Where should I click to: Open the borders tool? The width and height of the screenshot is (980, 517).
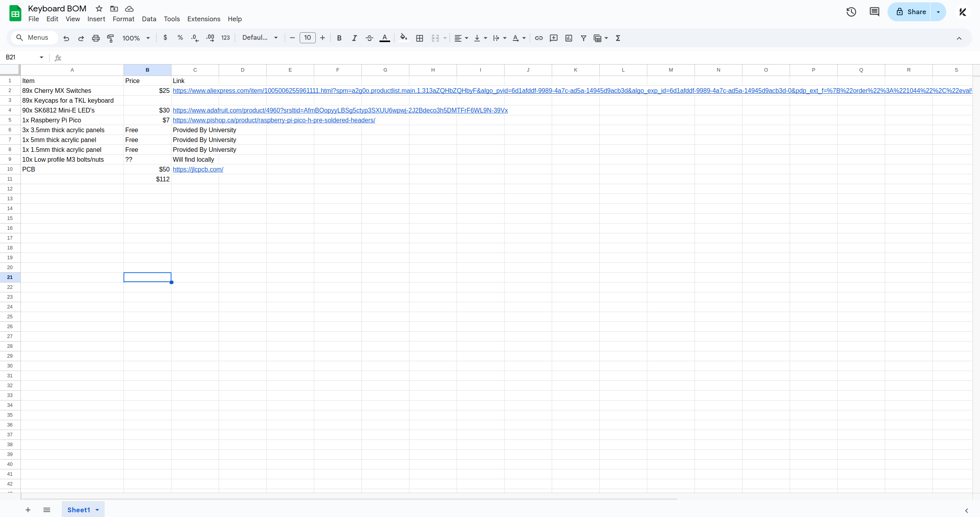[420, 38]
